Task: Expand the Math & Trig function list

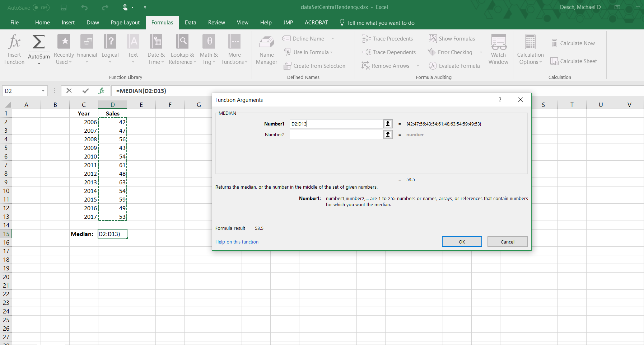Action: [x=209, y=50]
